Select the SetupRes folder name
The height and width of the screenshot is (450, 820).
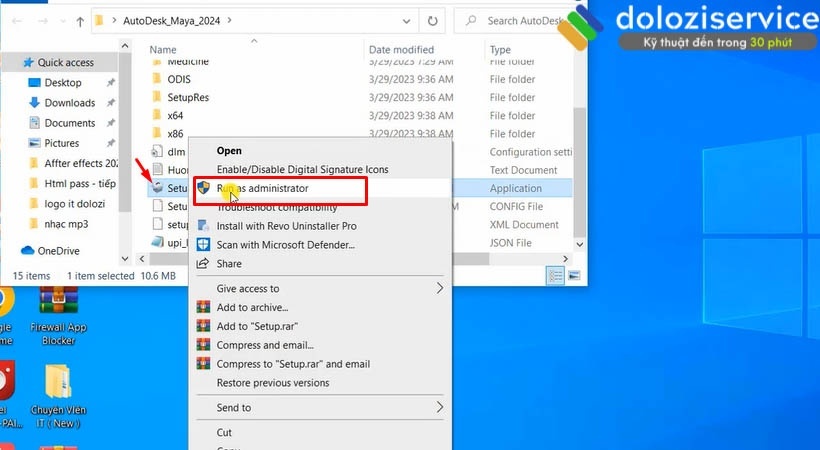[188, 97]
